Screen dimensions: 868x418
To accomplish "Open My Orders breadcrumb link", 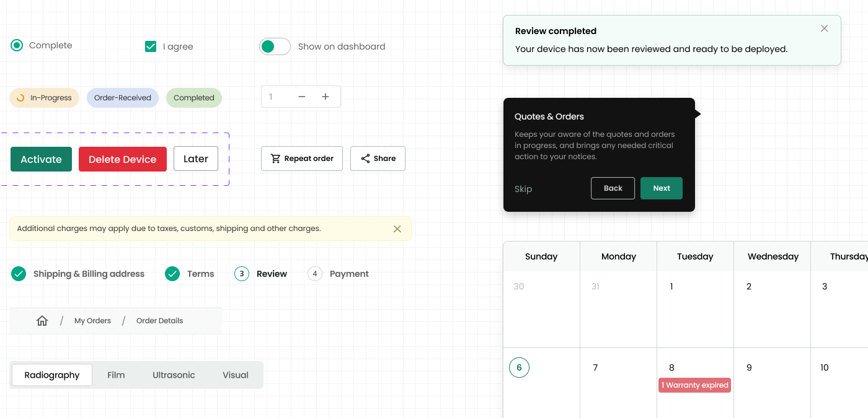I will coord(92,321).
